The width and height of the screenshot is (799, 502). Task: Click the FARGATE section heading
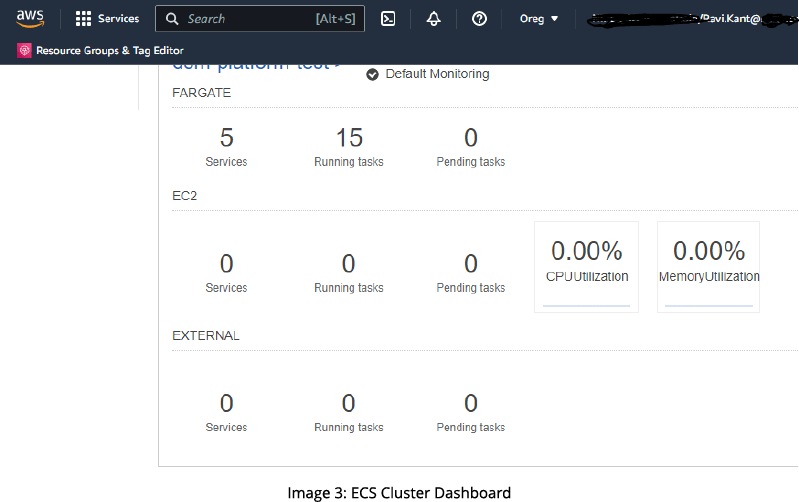201,93
